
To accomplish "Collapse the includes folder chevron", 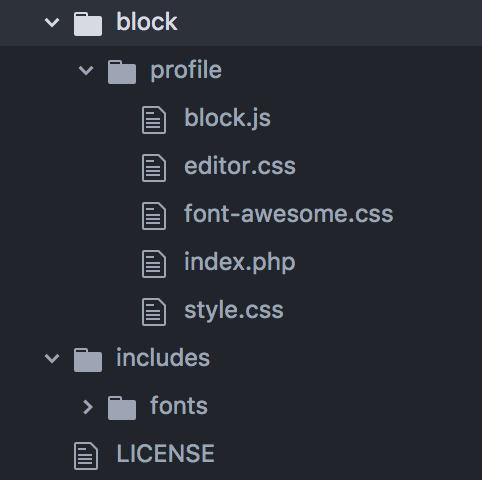I will [x=52, y=358].
